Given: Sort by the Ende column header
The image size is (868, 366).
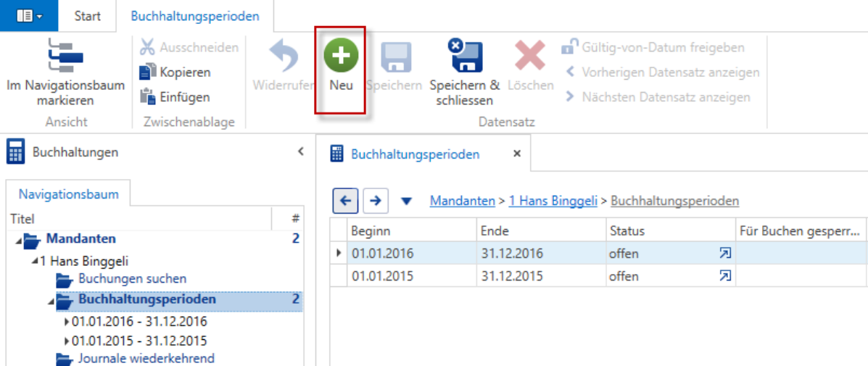Looking at the screenshot, I should (x=541, y=230).
